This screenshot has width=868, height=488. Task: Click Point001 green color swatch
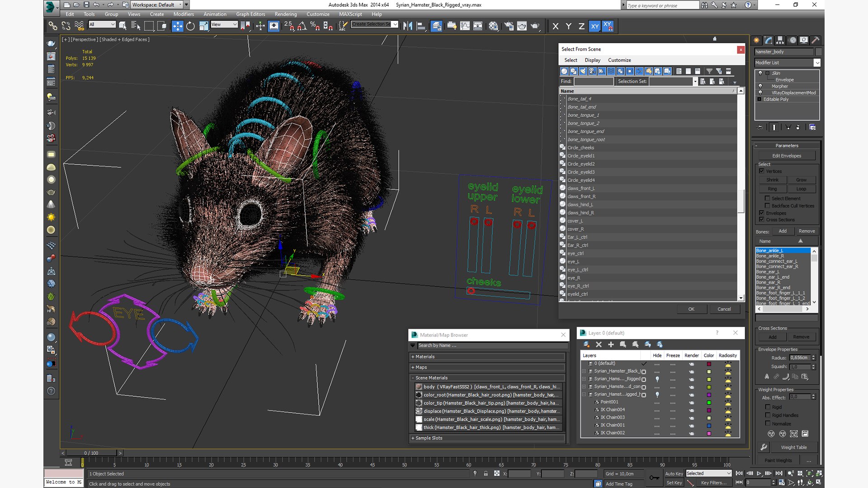pyautogui.click(x=709, y=402)
